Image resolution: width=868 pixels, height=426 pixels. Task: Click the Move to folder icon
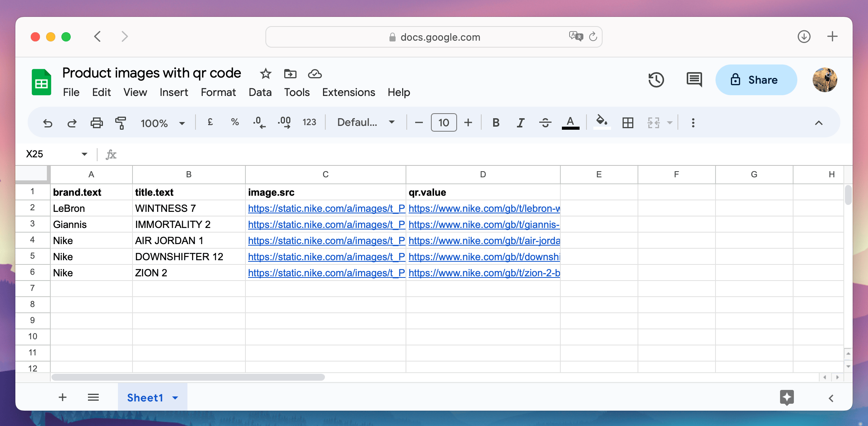[290, 74]
